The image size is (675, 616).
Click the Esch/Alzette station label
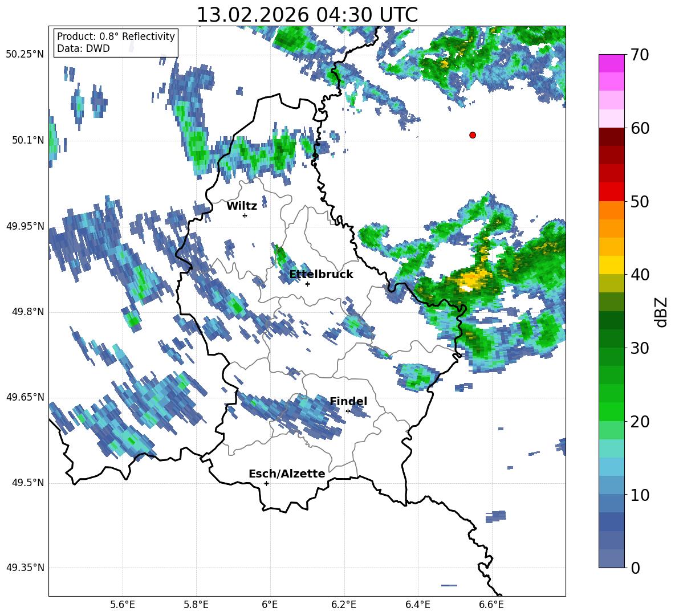tap(287, 474)
